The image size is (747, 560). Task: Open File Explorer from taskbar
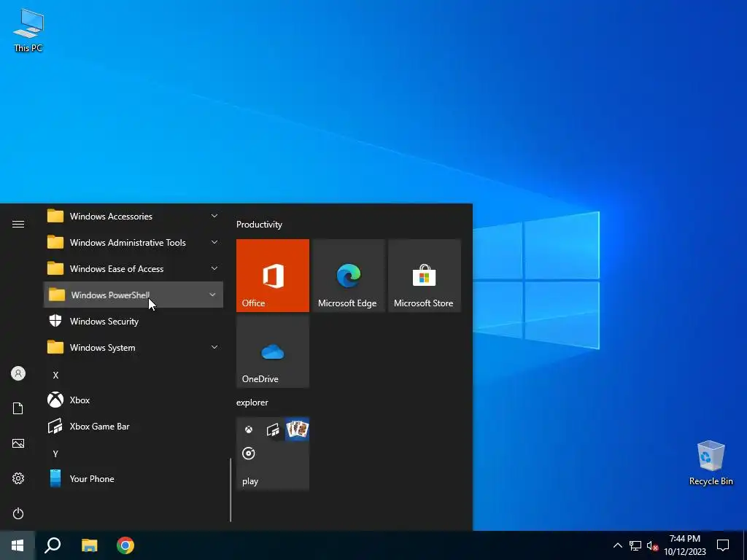point(89,545)
